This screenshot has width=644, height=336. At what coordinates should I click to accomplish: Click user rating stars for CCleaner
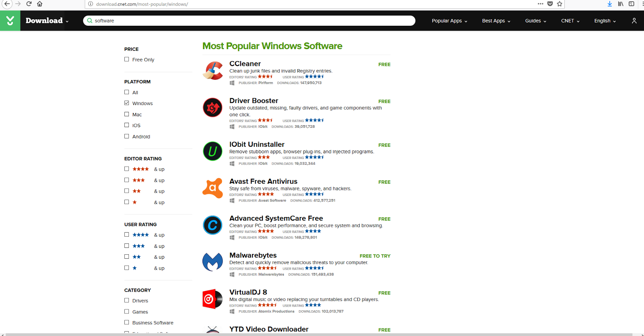pos(314,76)
